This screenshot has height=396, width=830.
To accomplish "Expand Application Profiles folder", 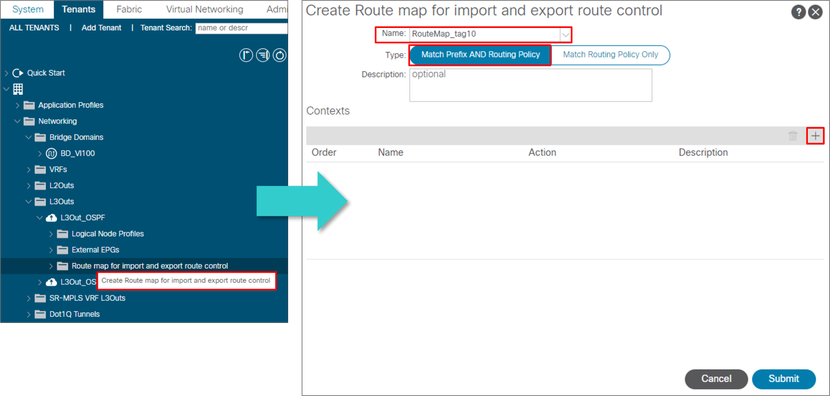I will [18, 105].
